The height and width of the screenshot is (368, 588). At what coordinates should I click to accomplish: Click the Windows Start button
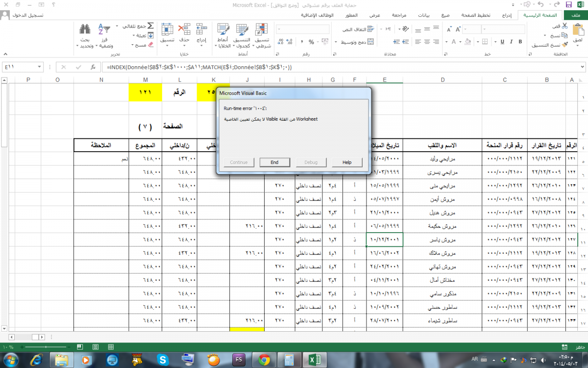click(x=11, y=360)
